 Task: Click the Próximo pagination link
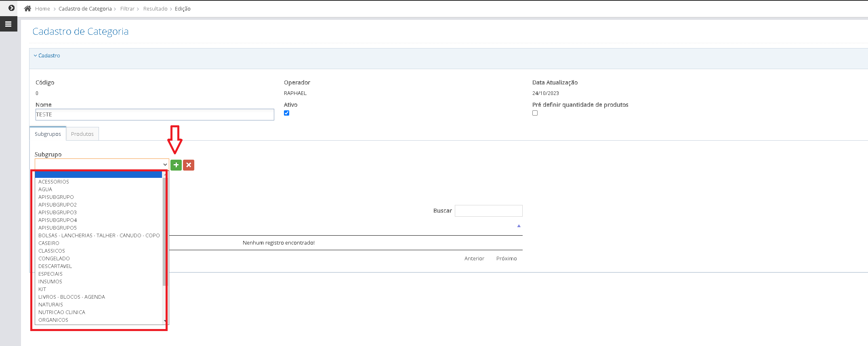(507, 259)
